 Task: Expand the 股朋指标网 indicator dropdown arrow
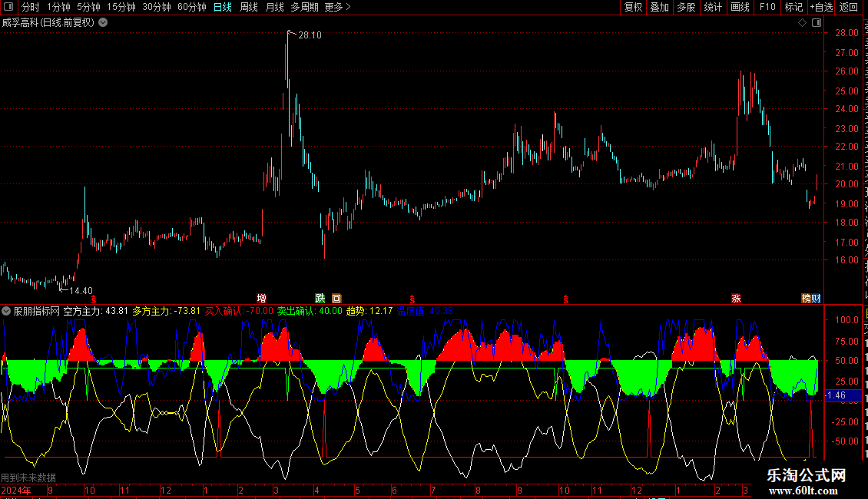point(6,311)
